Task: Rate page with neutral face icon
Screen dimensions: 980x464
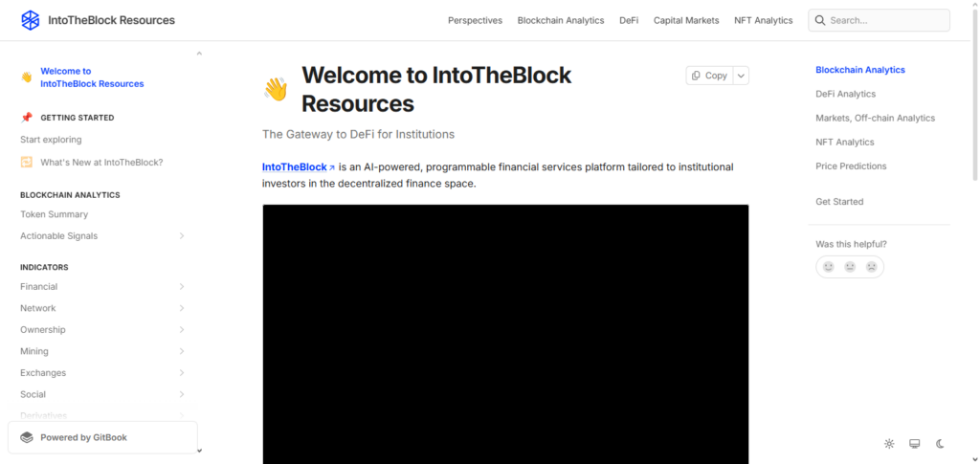Action: (850, 267)
